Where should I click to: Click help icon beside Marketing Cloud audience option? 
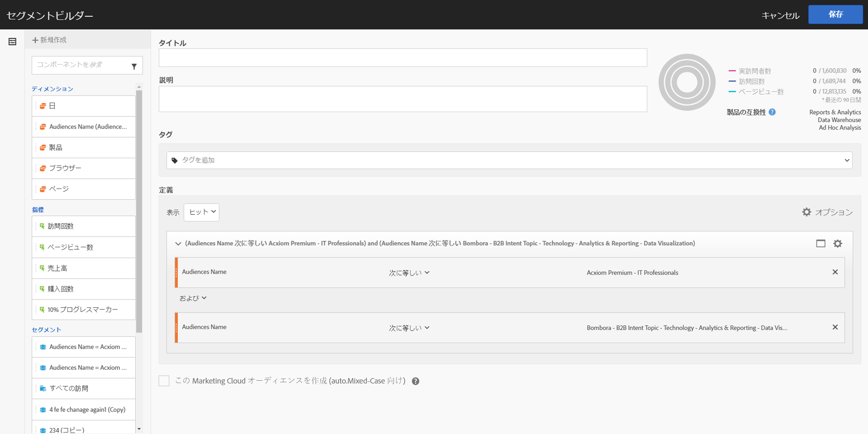click(x=415, y=381)
